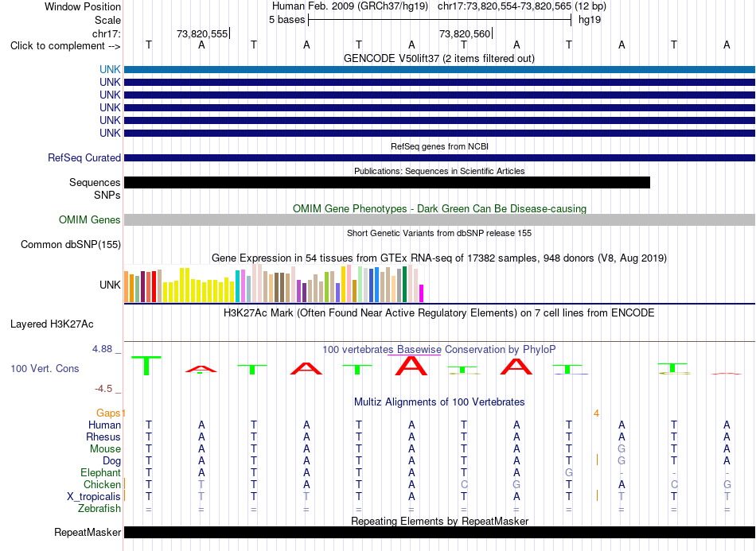Click the GENCODE V50lift37 track title

[x=438, y=58]
